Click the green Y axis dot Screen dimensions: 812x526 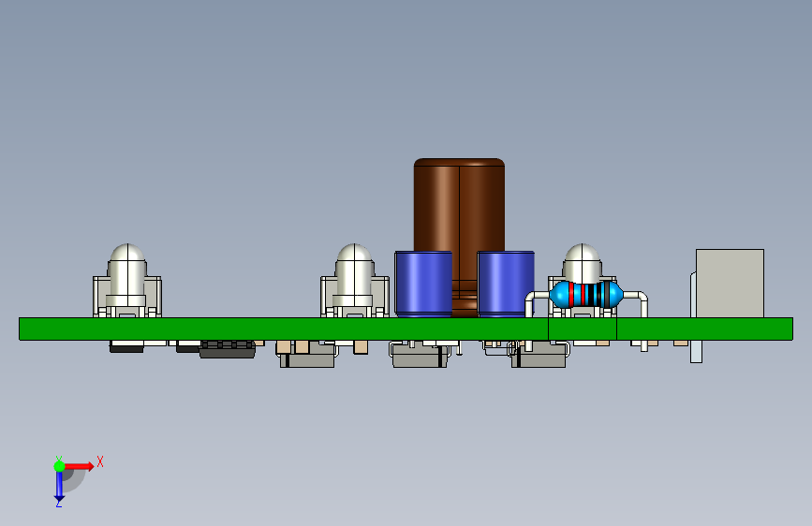(59, 466)
